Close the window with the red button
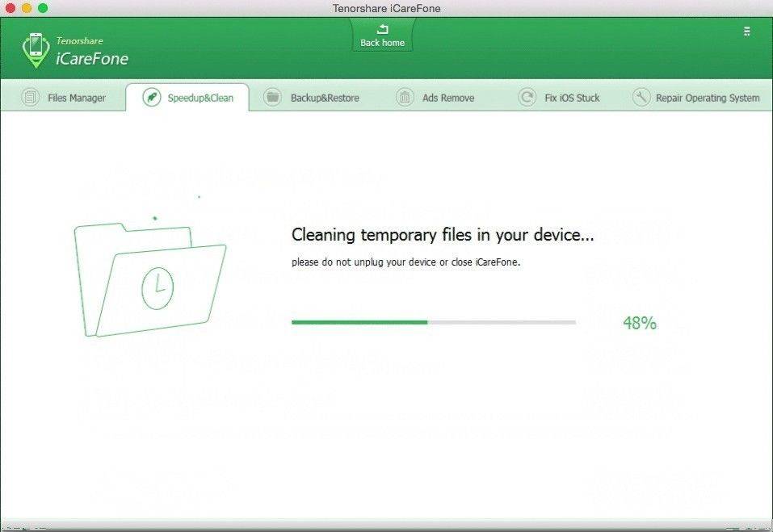Image resolution: width=773 pixels, height=532 pixels. click(x=10, y=8)
